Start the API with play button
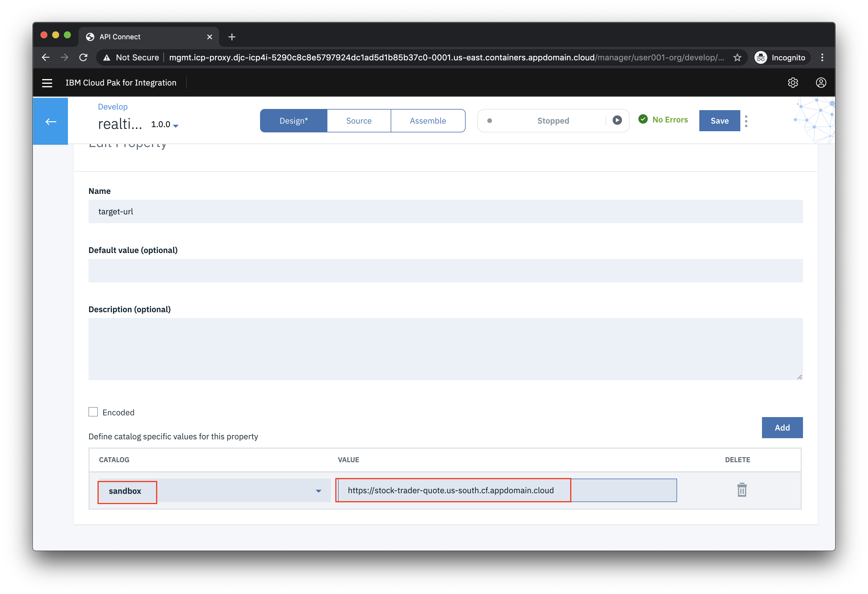The height and width of the screenshot is (594, 868). [617, 120]
